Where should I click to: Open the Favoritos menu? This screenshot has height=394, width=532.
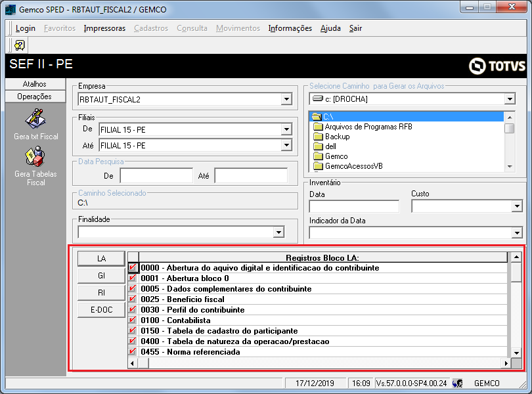click(x=60, y=28)
